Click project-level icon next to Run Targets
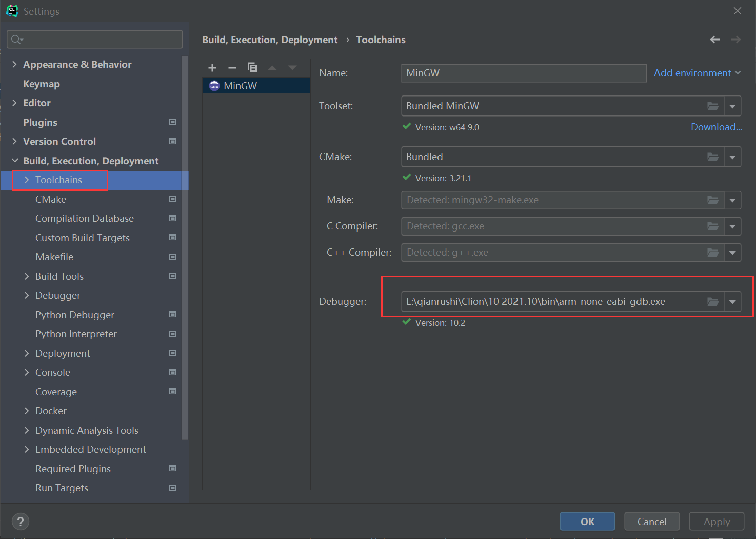 173,488
